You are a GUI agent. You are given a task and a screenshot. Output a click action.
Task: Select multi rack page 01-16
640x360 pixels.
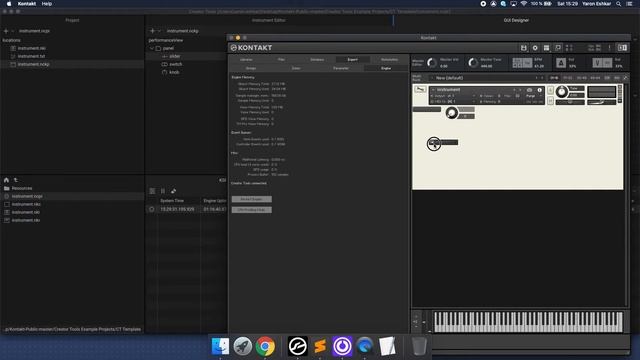(x=554, y=78)
